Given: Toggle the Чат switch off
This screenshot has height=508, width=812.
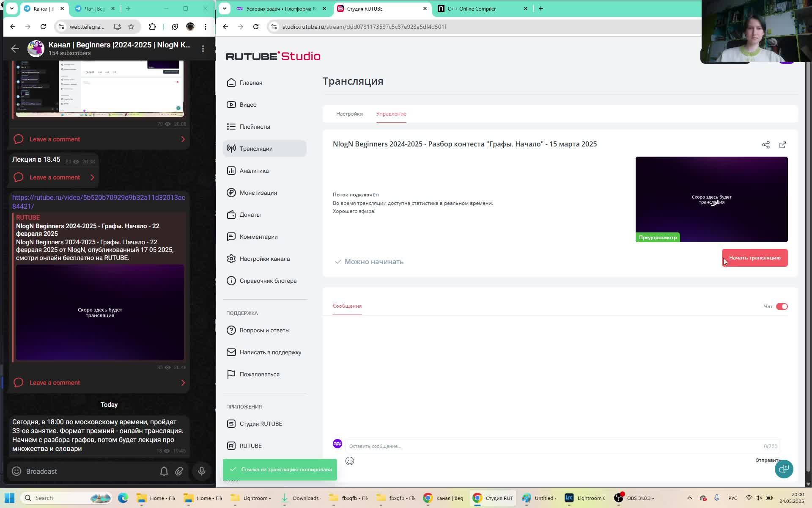Looking at the screenshot, I should point(782,306).
